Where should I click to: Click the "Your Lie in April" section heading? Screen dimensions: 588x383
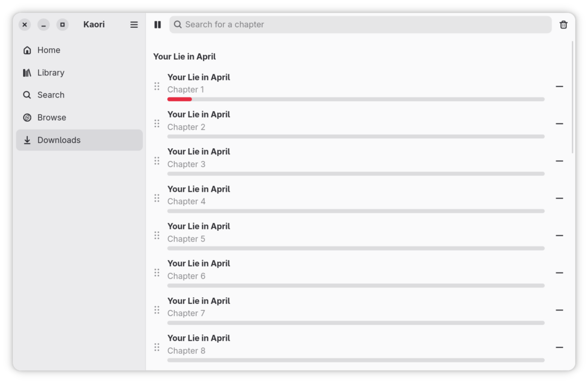pos(184,57)
